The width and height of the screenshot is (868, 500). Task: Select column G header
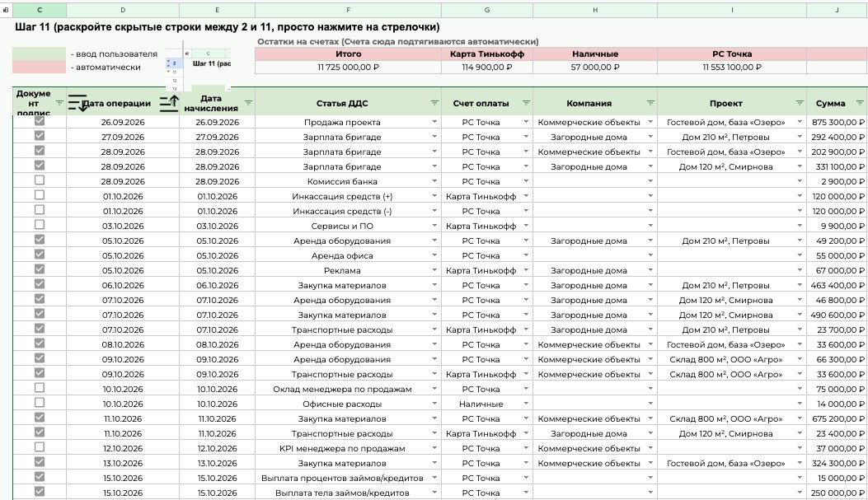(487, 10)
